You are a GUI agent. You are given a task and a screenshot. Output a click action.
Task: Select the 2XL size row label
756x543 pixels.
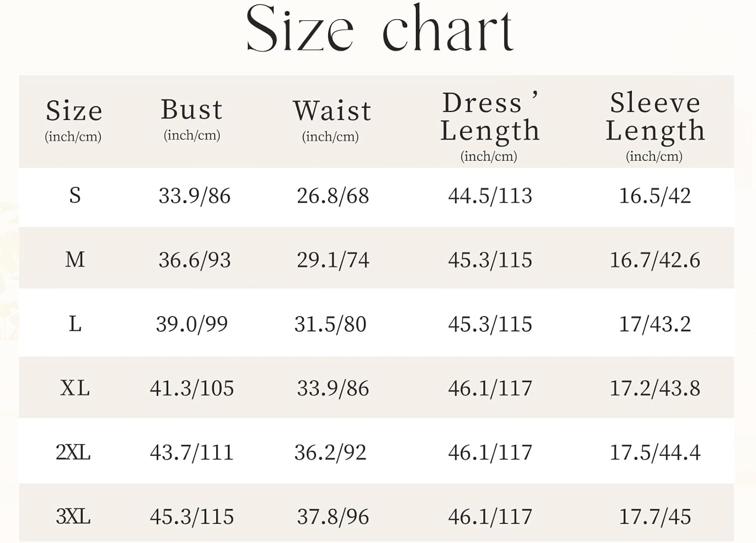click(x=73, y=452)
